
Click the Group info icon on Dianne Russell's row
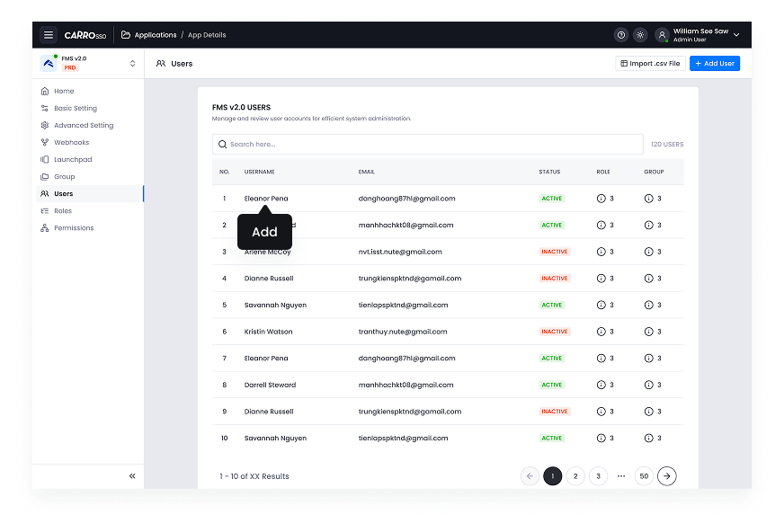[x=646, y=279]
